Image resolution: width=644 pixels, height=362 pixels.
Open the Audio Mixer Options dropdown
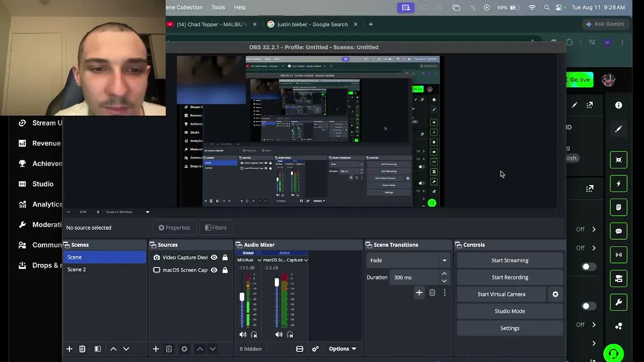[343, 349]
